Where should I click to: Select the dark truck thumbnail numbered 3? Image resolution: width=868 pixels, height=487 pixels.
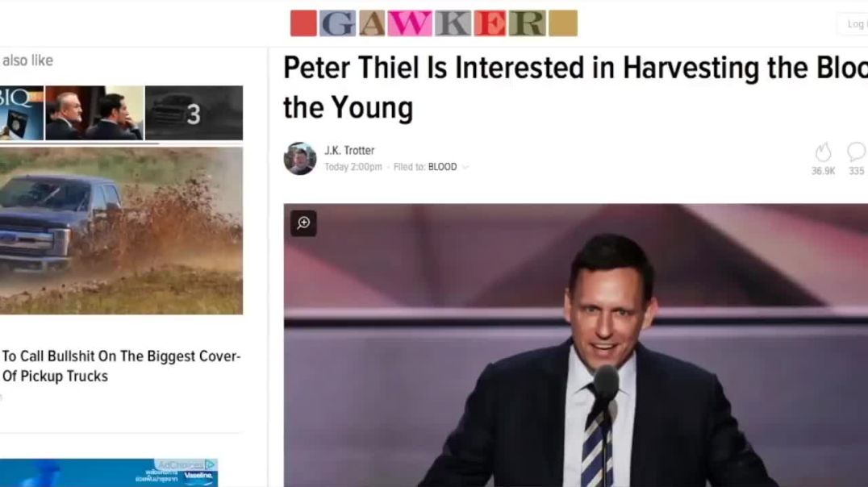194,113
